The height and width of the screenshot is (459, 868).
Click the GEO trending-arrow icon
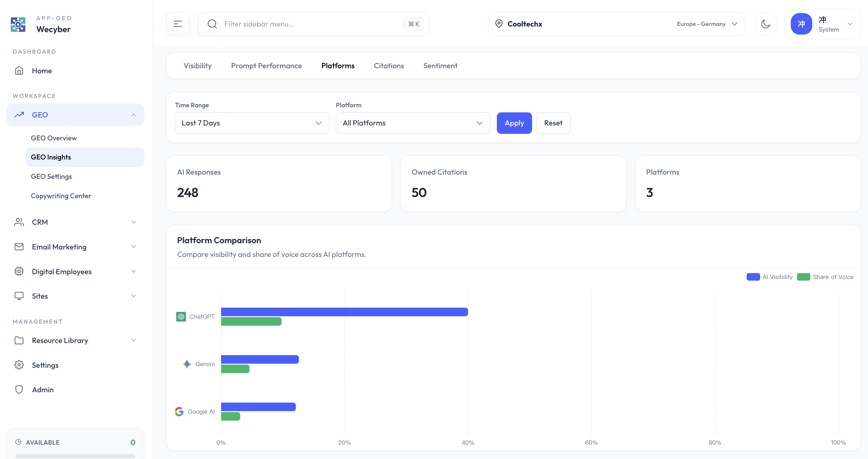[19, 114]
